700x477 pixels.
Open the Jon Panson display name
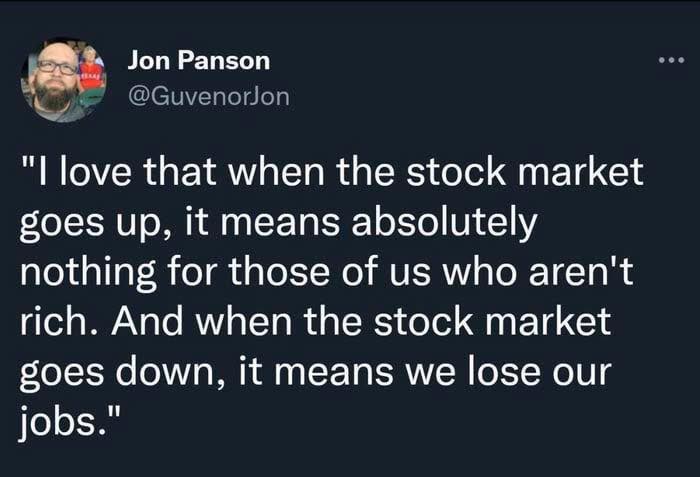click(198, 61)
